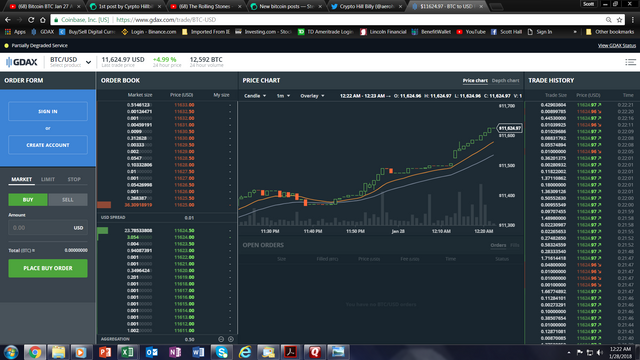Open the Candle chart type dropdown

[x=255, y=96]
